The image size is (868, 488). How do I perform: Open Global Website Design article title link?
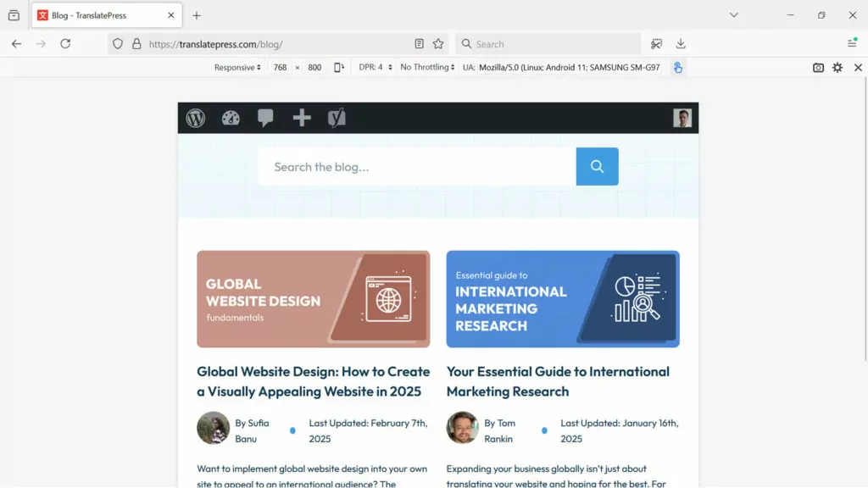[x=314, y=381]
